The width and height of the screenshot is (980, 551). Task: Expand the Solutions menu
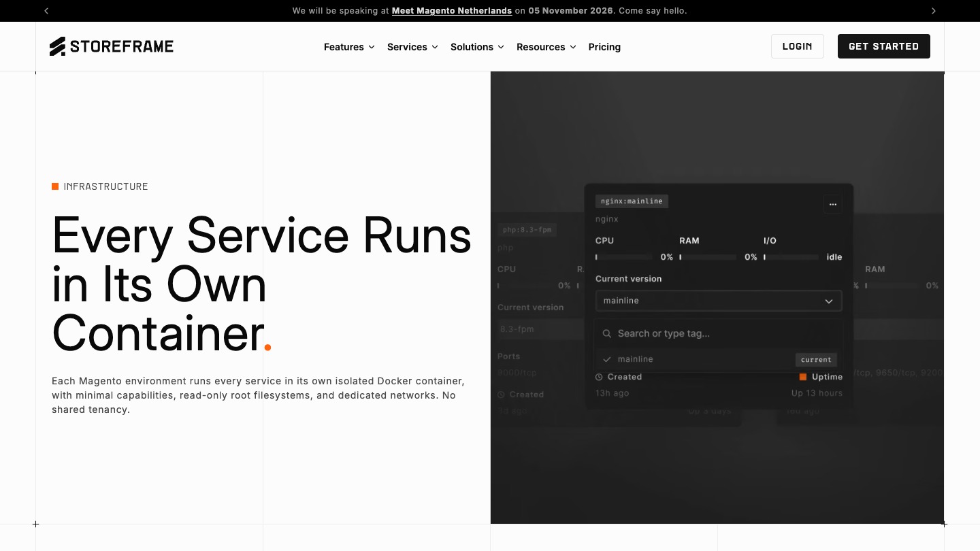[477, 47]
